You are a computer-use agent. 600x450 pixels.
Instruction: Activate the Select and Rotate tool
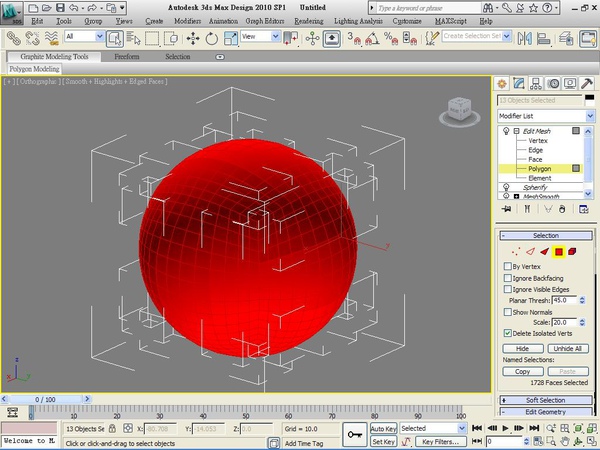click(212, 38)
